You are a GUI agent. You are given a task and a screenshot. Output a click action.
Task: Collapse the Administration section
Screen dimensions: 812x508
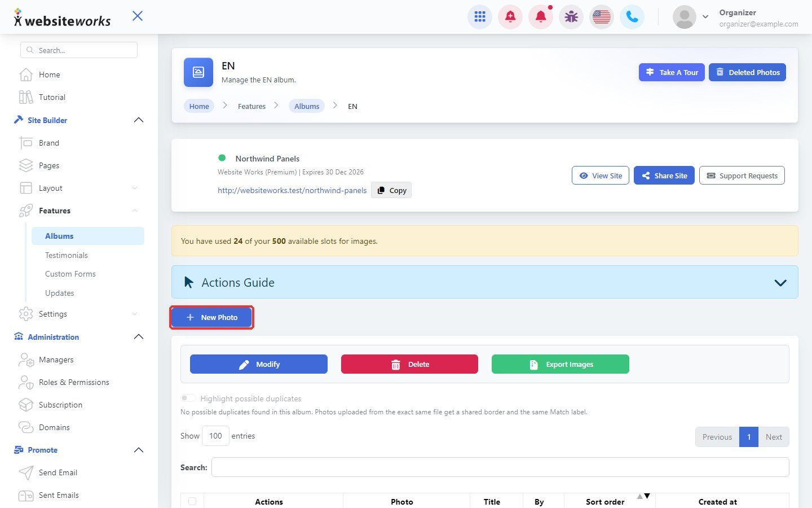139,337
